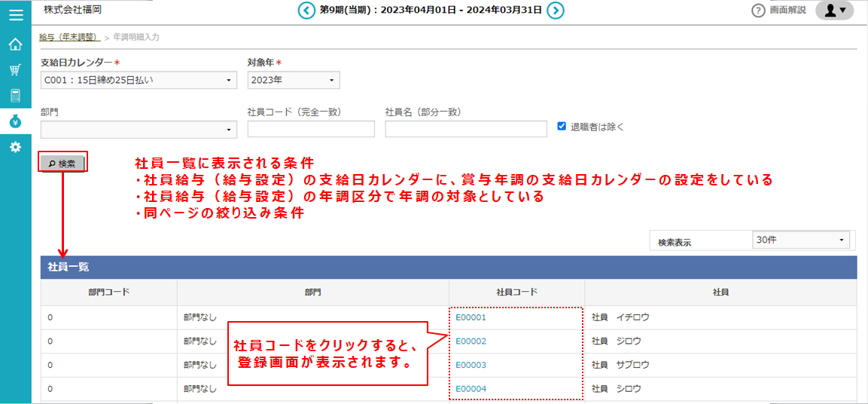
Task: Click 部門なし in the E00001 row
Action: (x=200, y=317)
